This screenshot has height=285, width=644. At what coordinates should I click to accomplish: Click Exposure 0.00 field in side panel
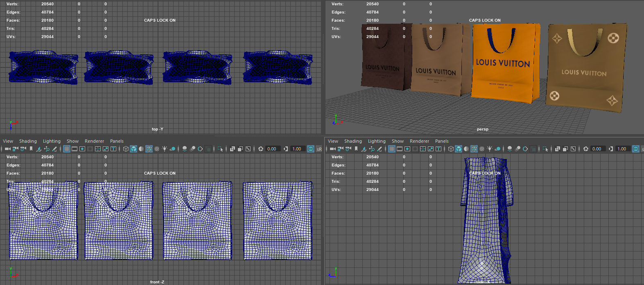click(598, 149)
